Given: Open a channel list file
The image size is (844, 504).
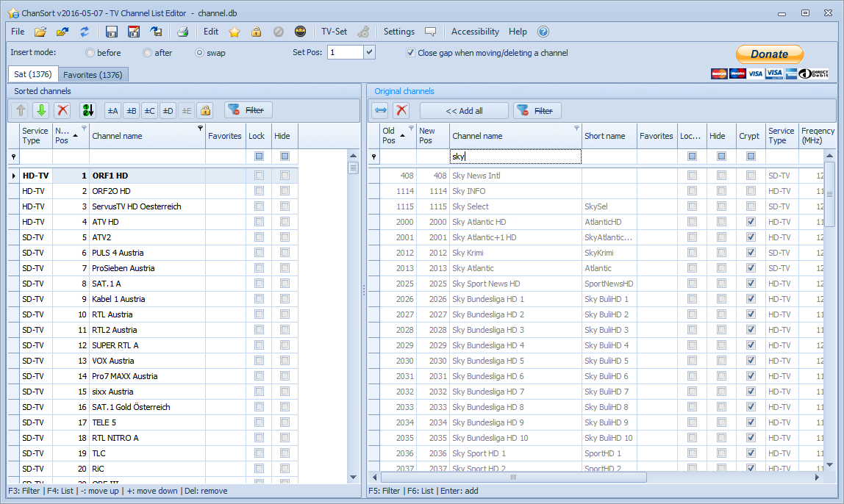Looking at the screenshot, I should [x=40, y=32].
